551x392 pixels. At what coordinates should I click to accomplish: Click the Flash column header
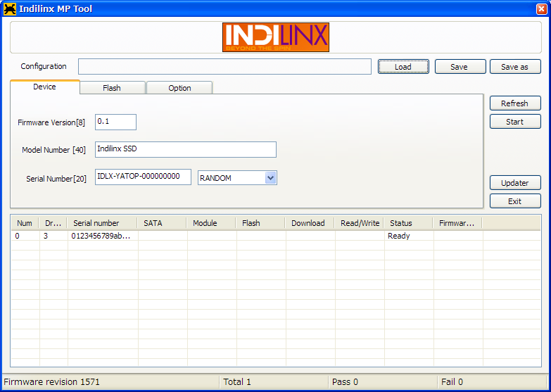[x=260, y=223]
